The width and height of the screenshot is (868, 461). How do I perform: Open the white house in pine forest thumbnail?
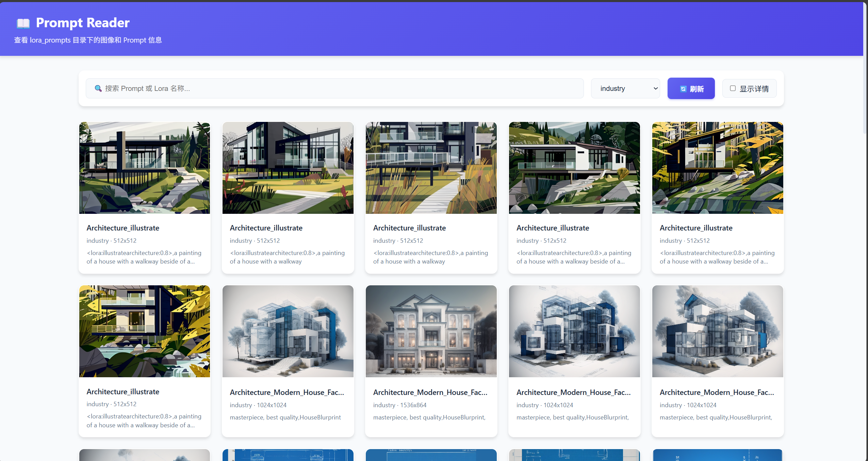pyautogui.click(x=574, y=168)
